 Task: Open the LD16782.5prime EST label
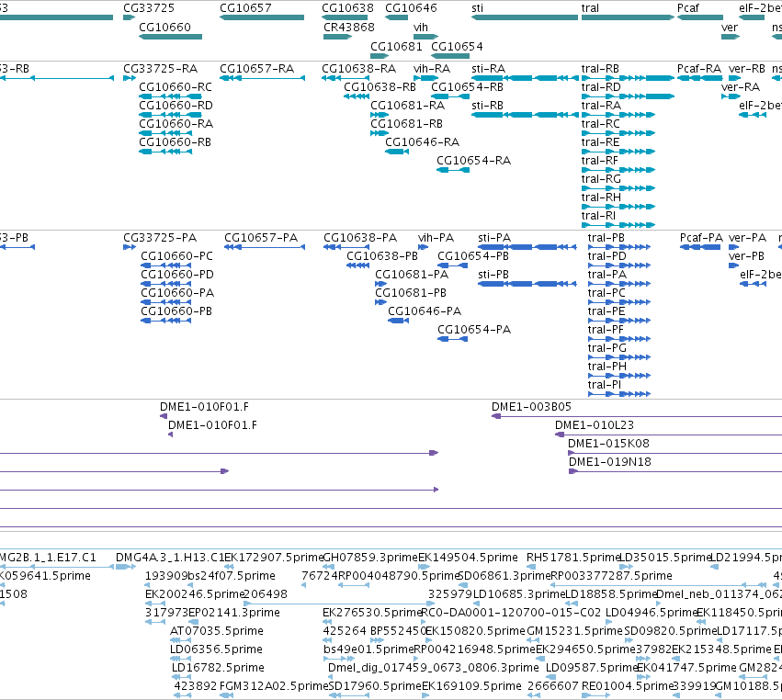218,668
